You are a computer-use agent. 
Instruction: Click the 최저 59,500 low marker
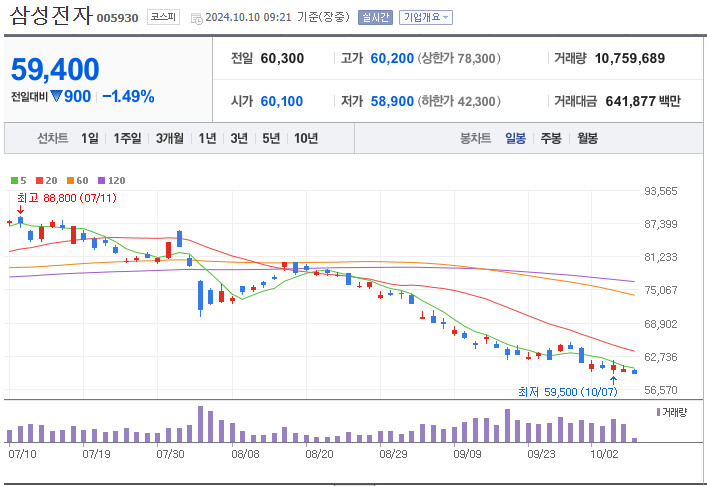point(567,391)
